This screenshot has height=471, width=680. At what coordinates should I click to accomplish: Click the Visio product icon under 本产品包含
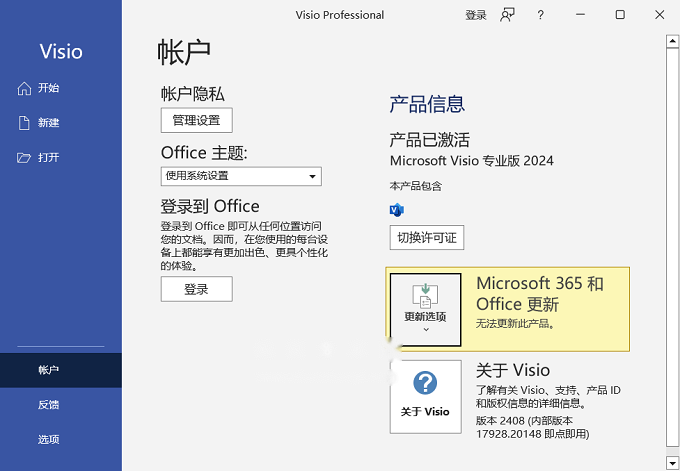coord(396,210)
